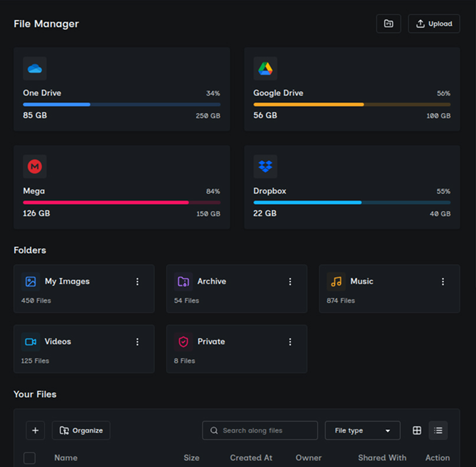Open the My Images folder icon
This screenshot has height=467, width=476.
point(31,282)
